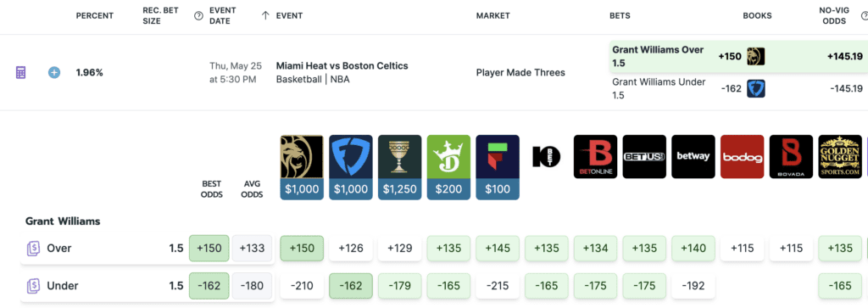Click the Percent column header
The width and height of the screenshot is (868, 308).
95,15
